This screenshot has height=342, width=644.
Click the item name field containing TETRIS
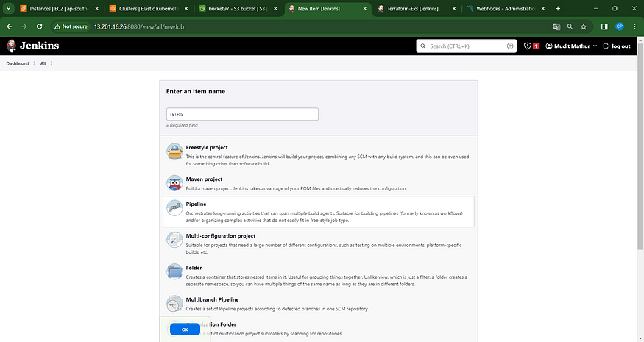point(242,114)
